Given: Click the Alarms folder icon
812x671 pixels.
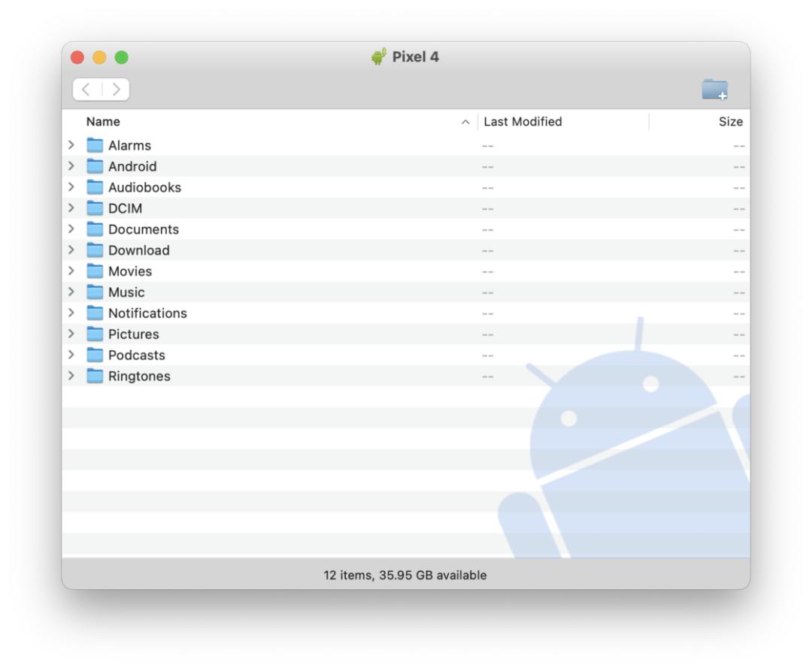Looking at the screenshot, I should pyautogui.click(x=95, y=145).
